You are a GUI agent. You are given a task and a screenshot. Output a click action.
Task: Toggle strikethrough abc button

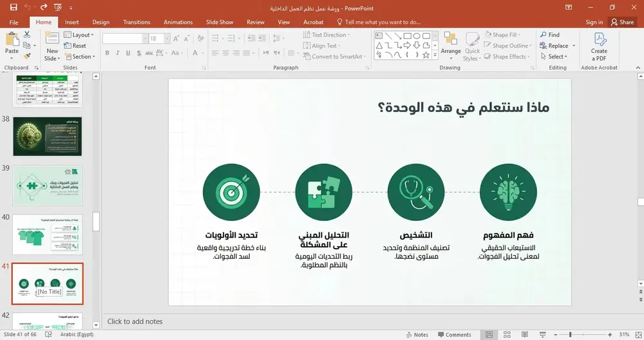click(x=149, y=53)
